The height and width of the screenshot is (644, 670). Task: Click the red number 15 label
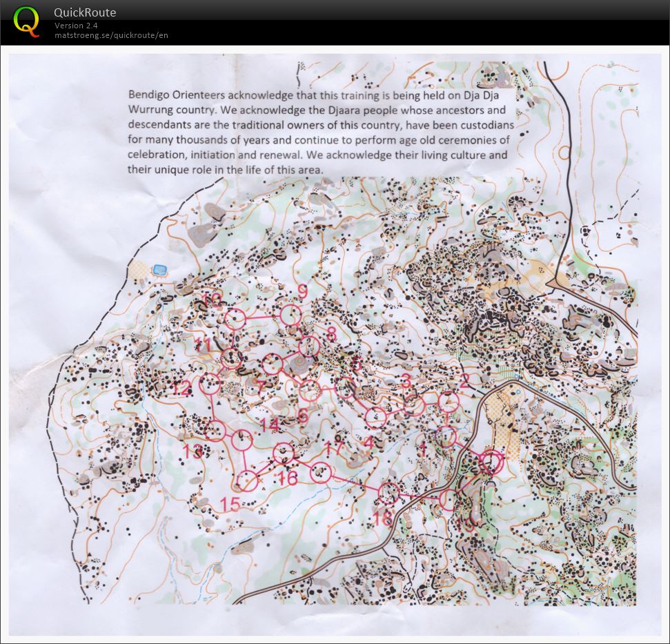230,505
